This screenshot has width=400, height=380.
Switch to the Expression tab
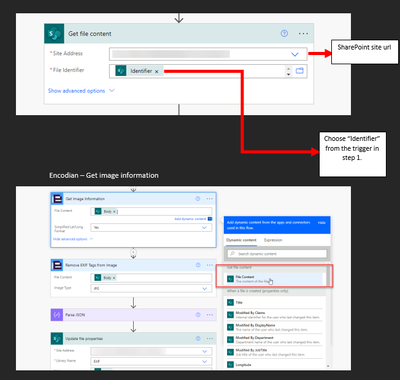[273, 240]
